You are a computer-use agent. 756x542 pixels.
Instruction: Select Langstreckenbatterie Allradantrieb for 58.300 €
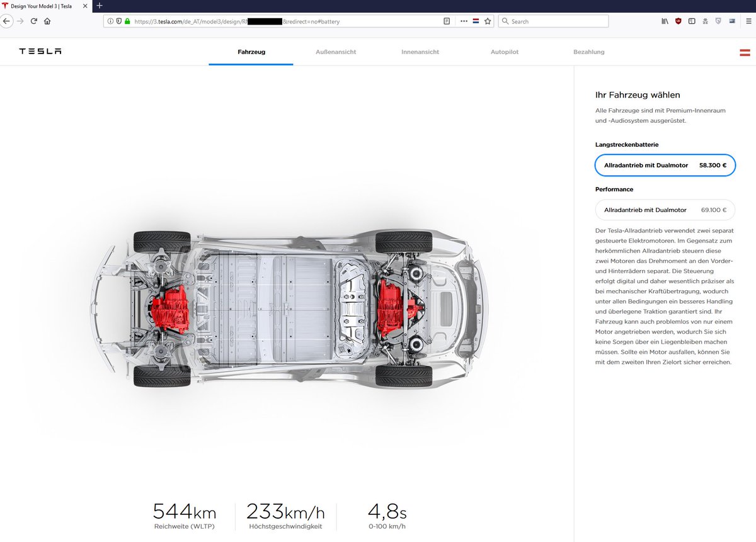(x=665, y=165)
